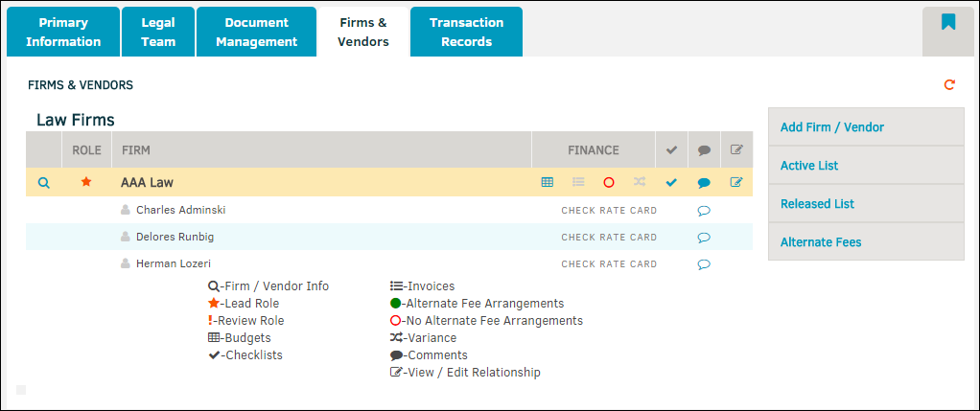Open AAA Law variance shuffle icon
Viewport: 980px width, 411px height.
(640, 182)
